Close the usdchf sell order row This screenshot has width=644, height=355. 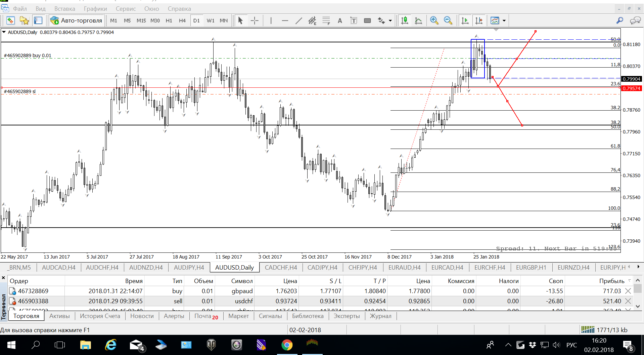[628, 301]
